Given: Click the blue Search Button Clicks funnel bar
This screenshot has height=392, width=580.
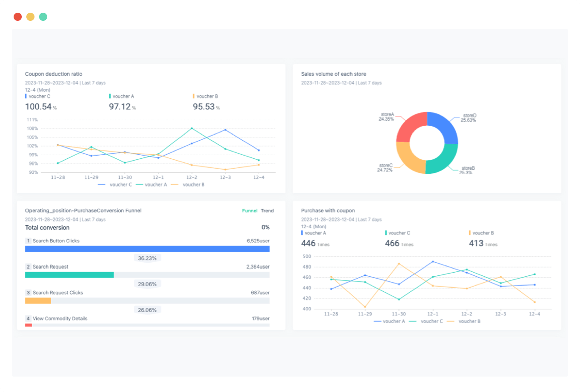Looking at the screenshot, I should 147,249.
